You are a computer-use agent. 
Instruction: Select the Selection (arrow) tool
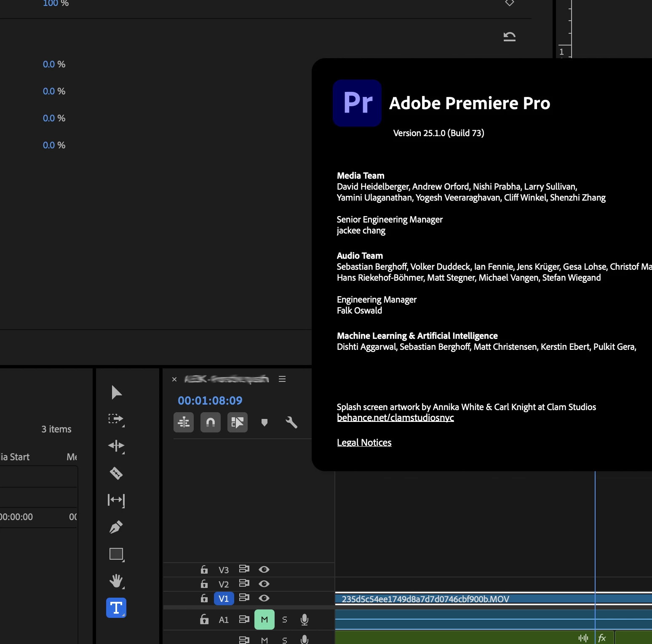click(x=116, y=392)
